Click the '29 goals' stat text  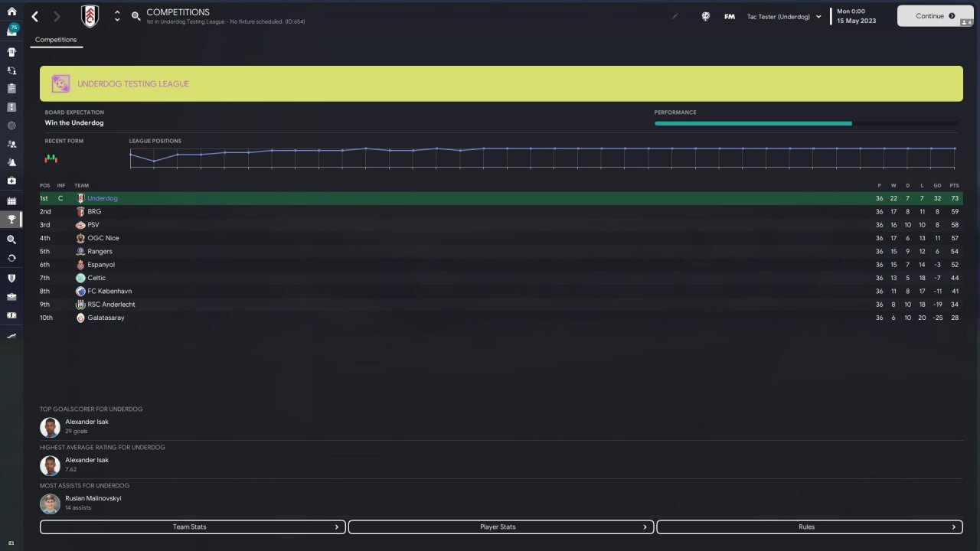(76, 432)
